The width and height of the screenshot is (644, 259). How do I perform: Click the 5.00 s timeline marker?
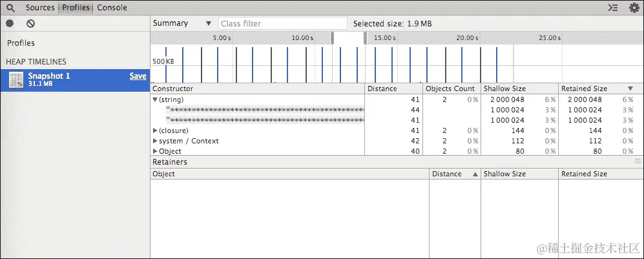point(222,37)
